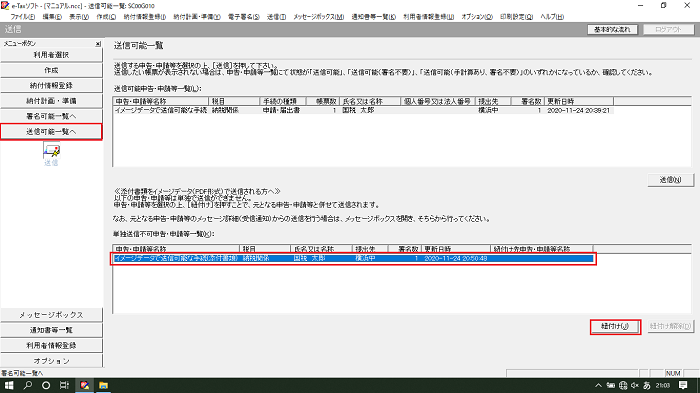Sort by 更新日時 column header in upper list
The image size is (700, 393).
pos(579,101)
